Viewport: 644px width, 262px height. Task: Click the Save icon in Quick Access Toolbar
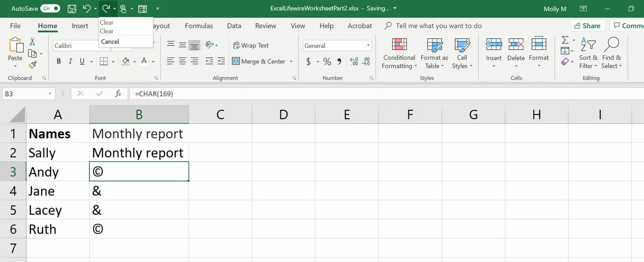(x=72, y=9)
